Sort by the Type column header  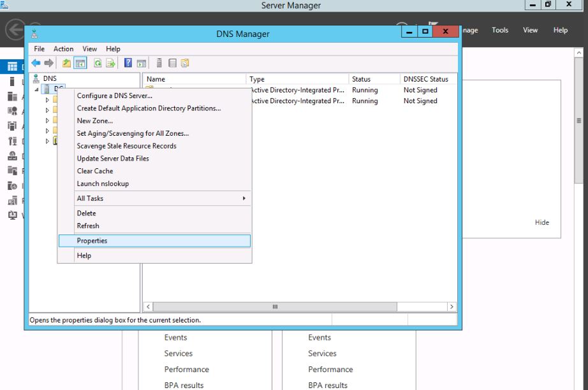[298, 79]
